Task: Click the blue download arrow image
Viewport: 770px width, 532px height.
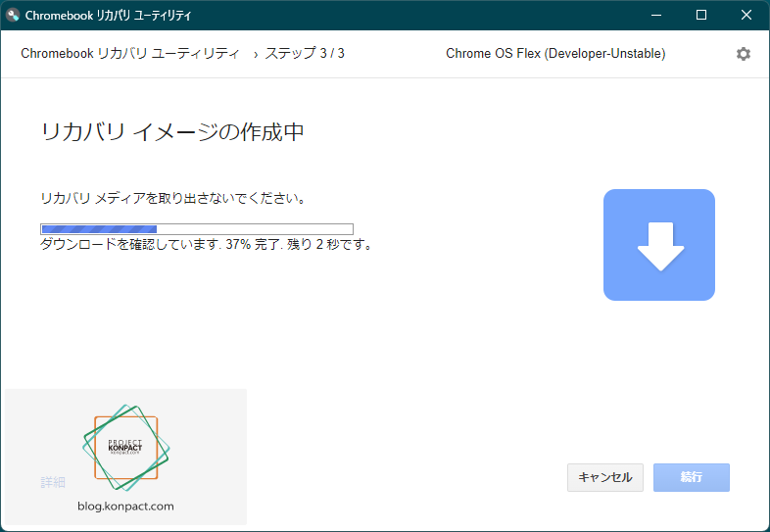Action: (x=659, y=245)
